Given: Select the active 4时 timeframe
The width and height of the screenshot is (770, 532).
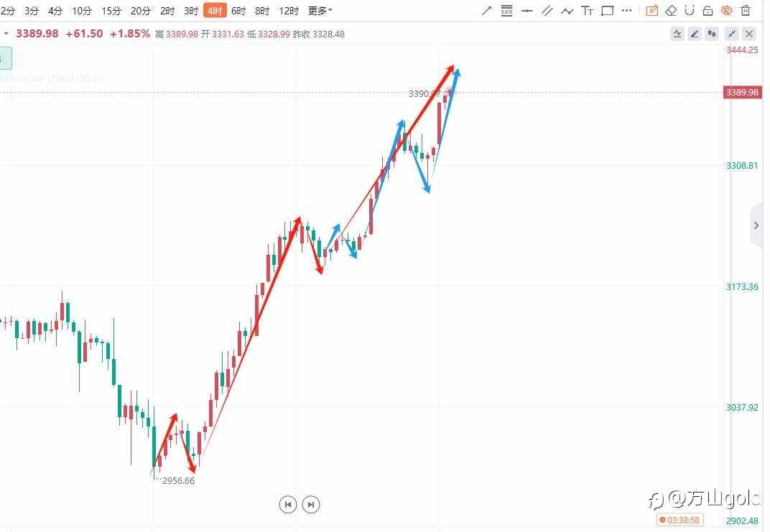Looking at the screenshot, I should tap(215, 10).
